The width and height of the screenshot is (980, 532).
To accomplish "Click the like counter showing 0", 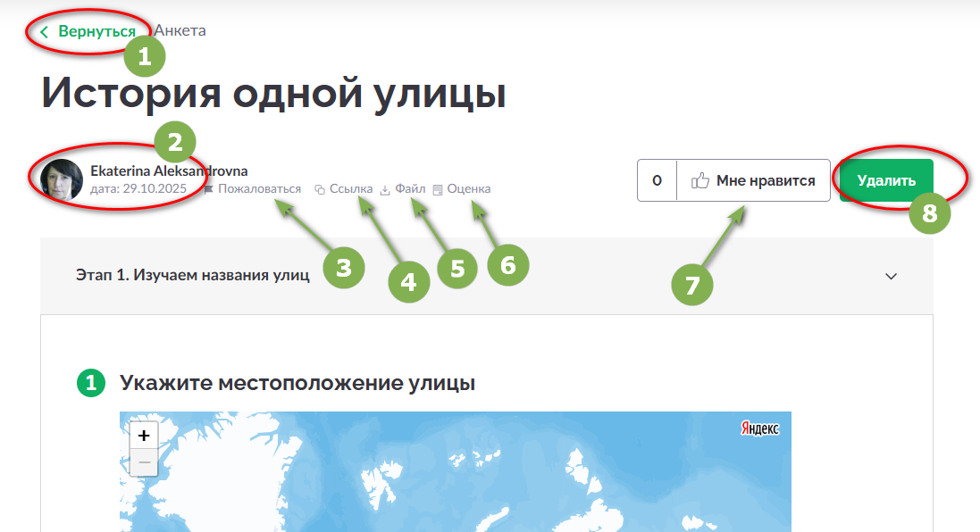I will pyautogui.click(x=657, y=180).
